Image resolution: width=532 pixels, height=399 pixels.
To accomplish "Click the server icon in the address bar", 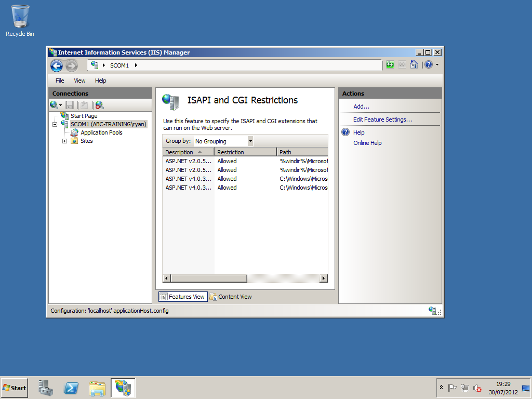I will (95, 65).
